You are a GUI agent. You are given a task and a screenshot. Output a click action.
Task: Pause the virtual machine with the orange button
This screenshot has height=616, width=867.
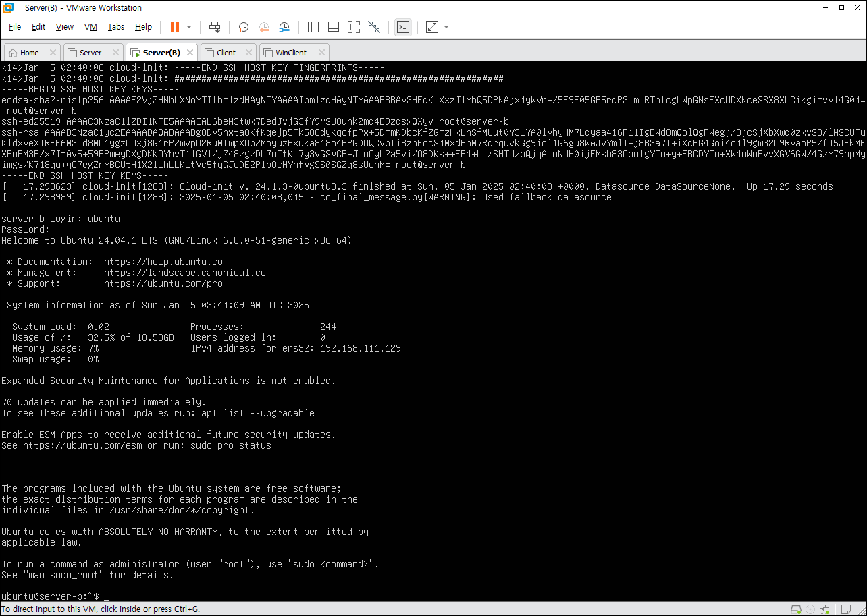click(175, 27)
